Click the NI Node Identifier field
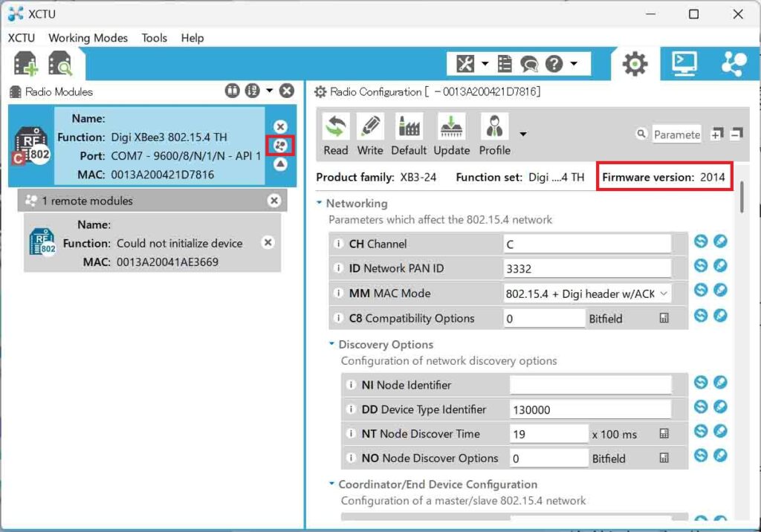Screen dimensions: 761x532 coord(591,384)
